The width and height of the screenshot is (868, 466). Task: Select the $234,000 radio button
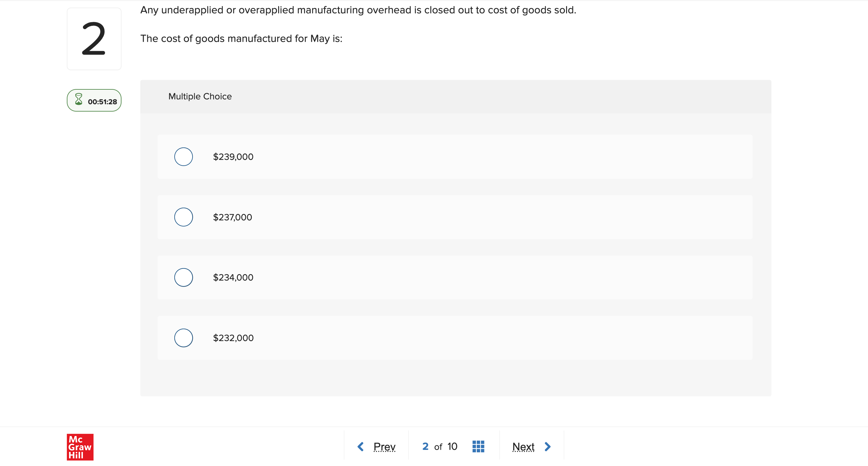pos(183,278)
